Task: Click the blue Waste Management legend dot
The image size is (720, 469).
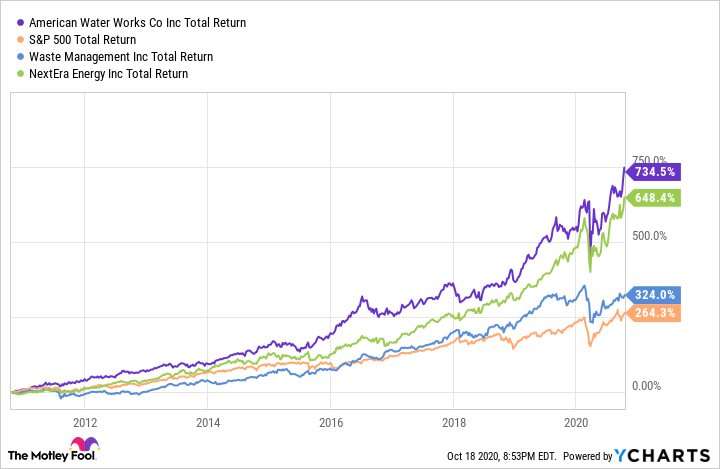Action: (x=21, y=56)
